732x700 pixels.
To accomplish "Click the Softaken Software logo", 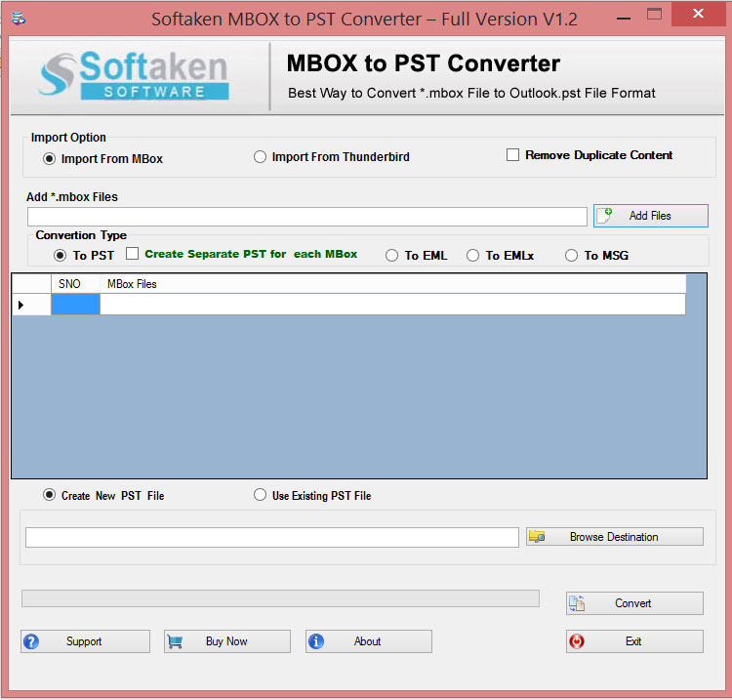I will [x=133, y=76].
